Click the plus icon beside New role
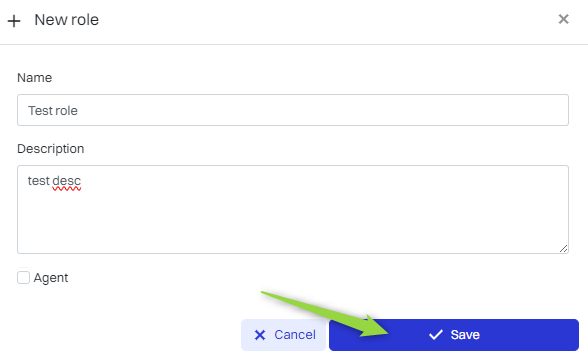The width and height of the screenshot is (588, 360). click(x=14, y=21)
